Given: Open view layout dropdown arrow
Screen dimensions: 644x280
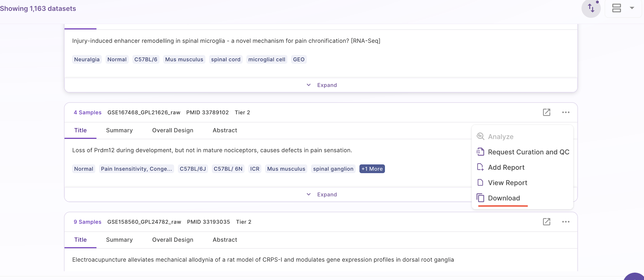Looking at the screenshot, I should pos(632,8).
